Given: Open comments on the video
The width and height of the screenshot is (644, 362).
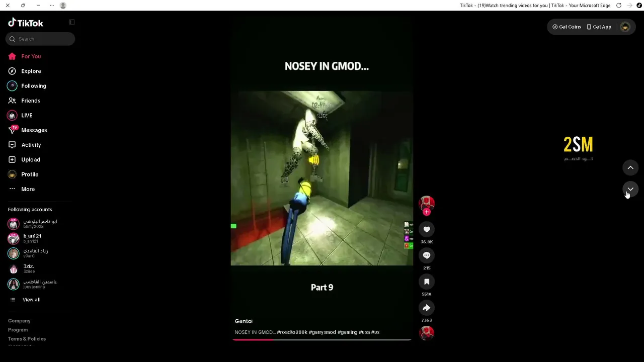Looking at the screenshot, I should tap(427, 255).
